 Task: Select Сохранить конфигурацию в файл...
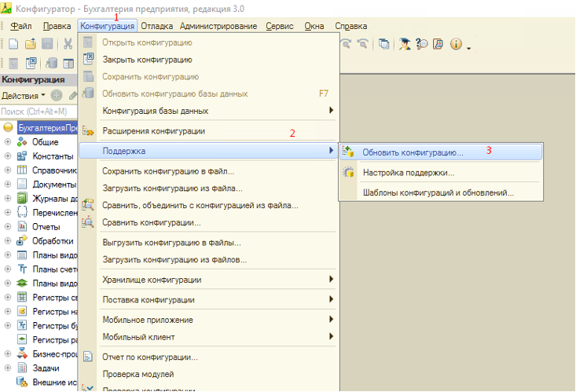[208, 170]
